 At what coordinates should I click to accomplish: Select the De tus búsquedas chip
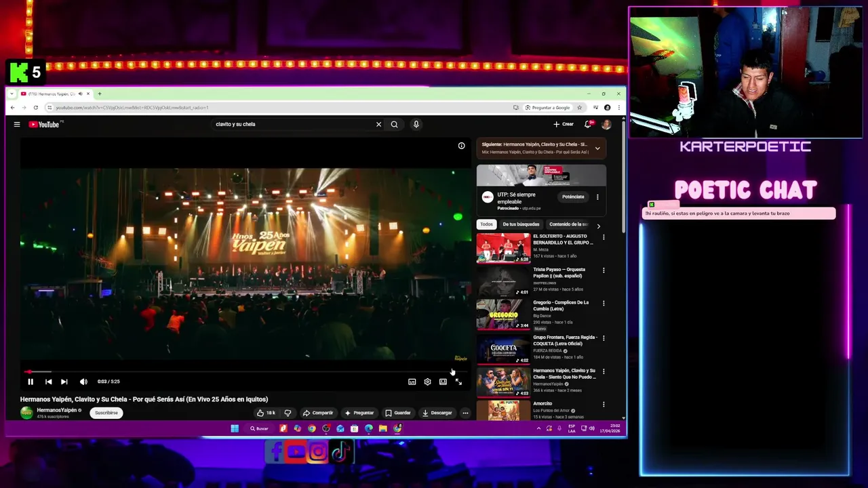pyautogui.click(x=521, y=224)
